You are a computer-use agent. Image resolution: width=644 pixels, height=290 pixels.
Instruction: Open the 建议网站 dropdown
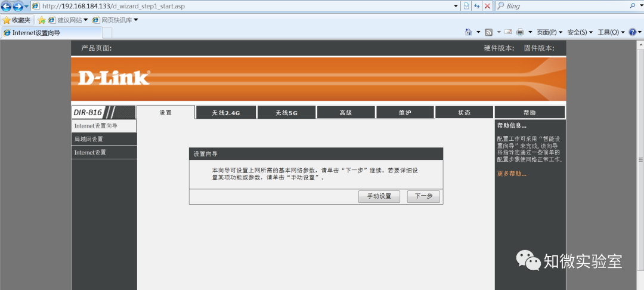click(x=68, y=20)
